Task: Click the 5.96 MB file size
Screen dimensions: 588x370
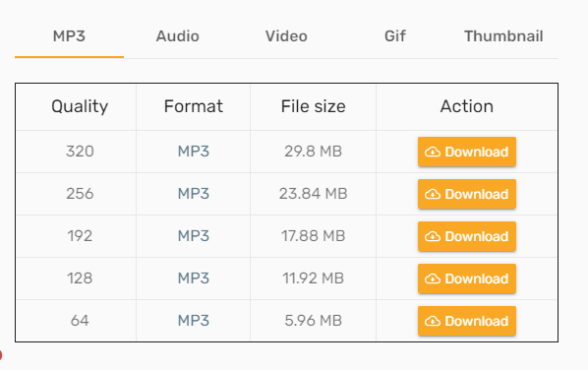Action: (x=313, y=321)
